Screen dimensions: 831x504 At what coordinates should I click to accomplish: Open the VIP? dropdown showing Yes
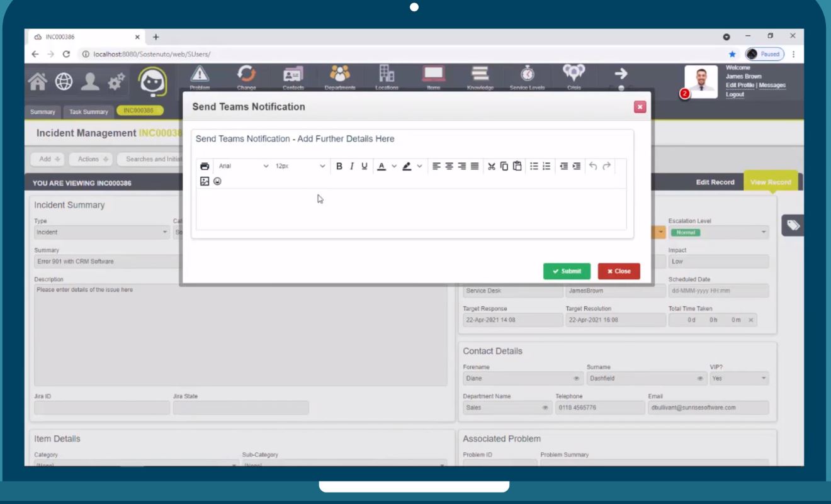739,379
